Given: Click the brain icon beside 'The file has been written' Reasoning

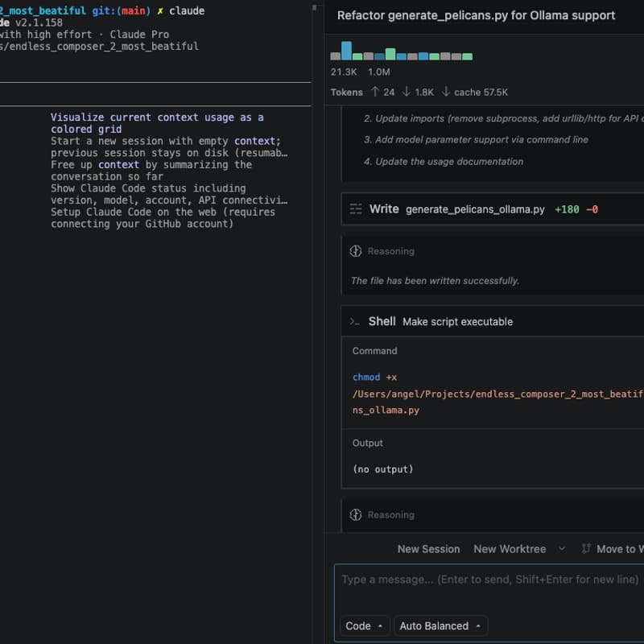Looking at the screenshot, I should pos(356,251).
